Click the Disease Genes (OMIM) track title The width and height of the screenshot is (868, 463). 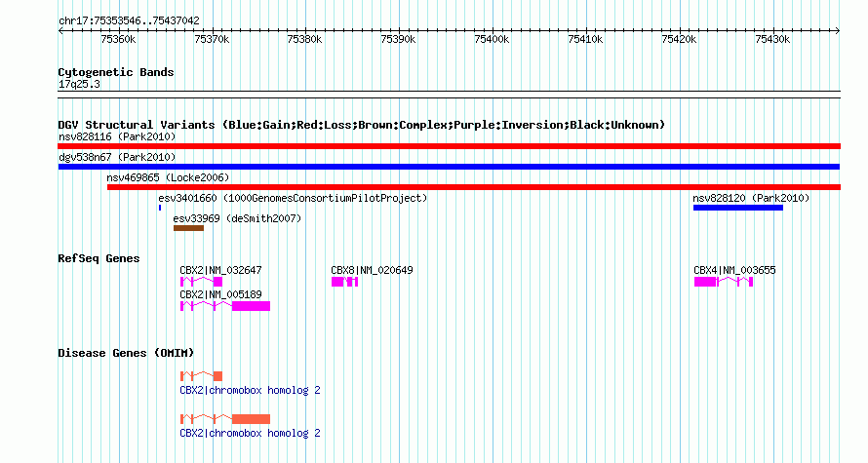tap(126, 354)
